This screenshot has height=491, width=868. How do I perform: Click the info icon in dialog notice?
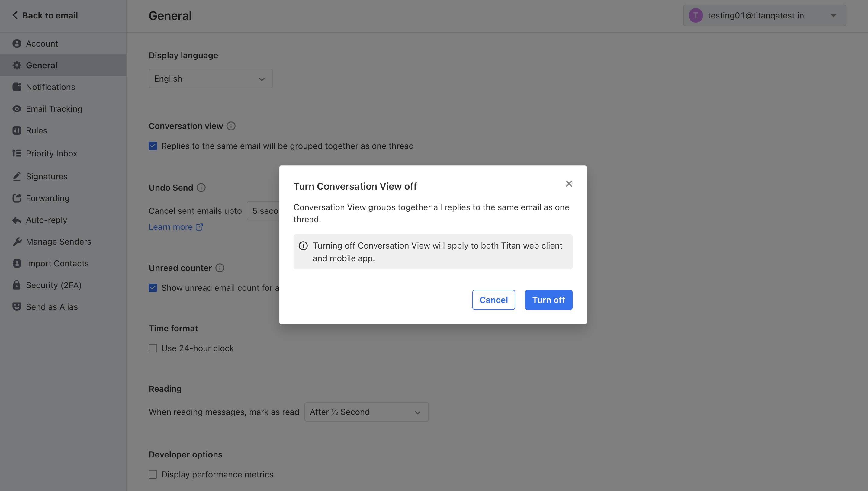tap(303, 246)
